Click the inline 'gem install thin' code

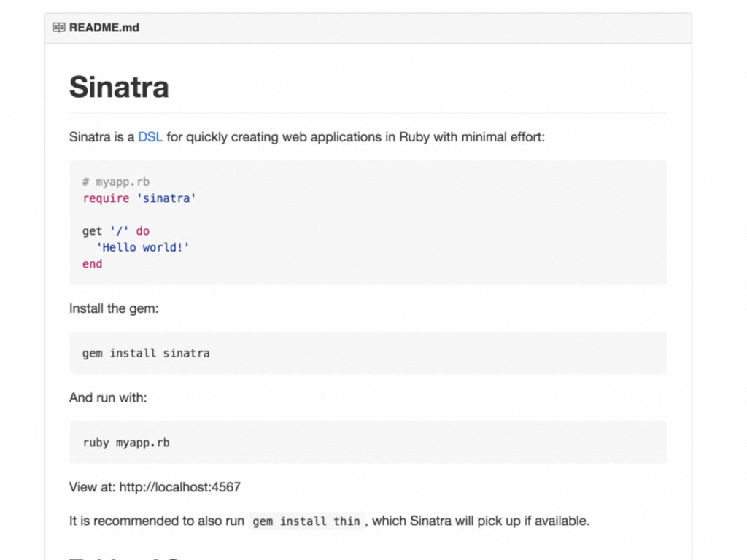[306, 521]
